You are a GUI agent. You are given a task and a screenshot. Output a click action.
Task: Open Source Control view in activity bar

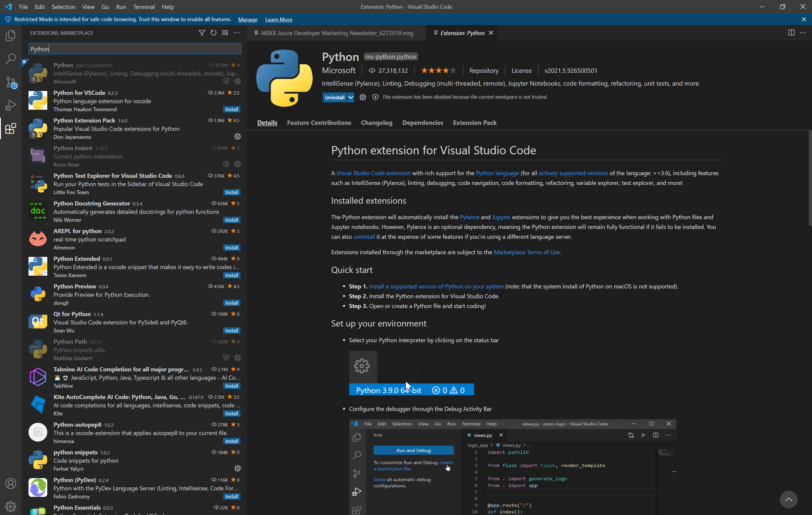[11, 82]
